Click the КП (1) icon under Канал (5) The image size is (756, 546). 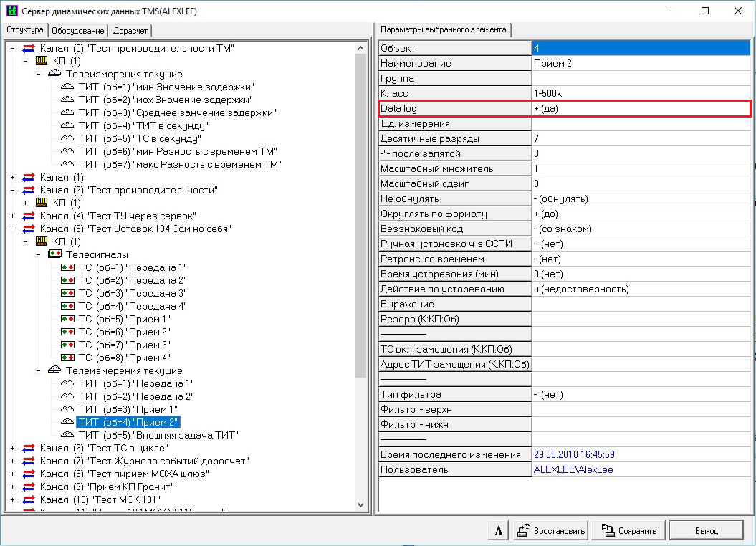coord(41,241)
